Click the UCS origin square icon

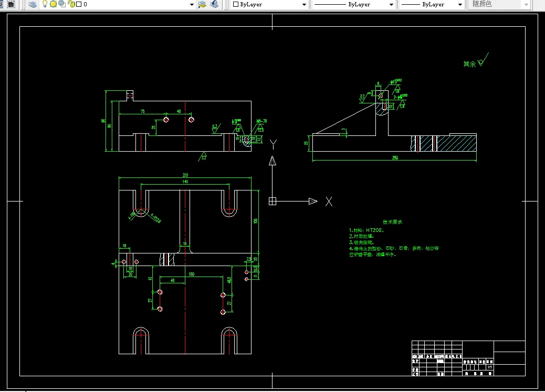272,201
